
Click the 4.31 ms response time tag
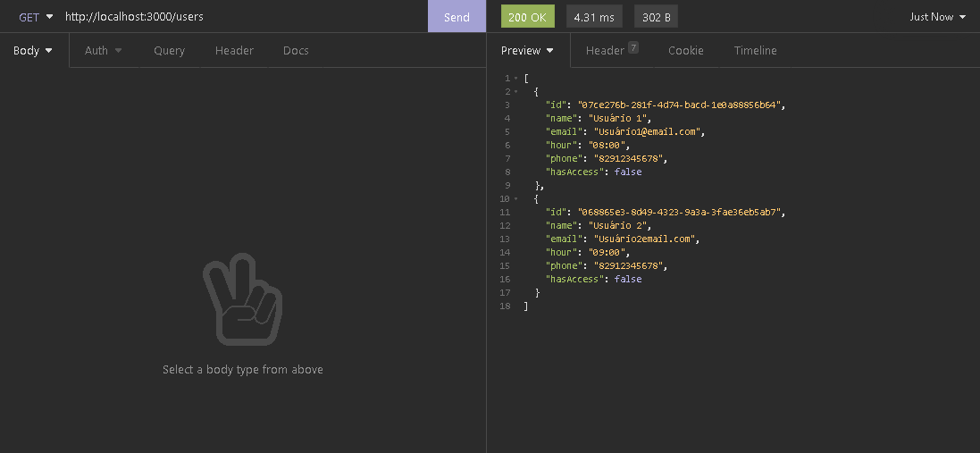tap(594, 17)
